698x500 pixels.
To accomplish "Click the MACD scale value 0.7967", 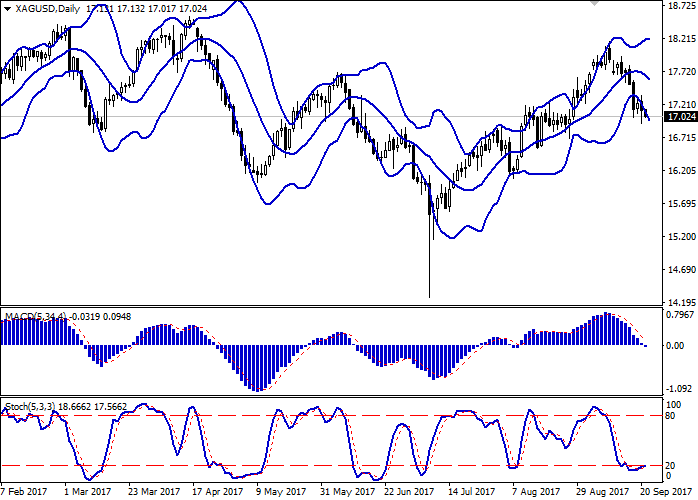I will (680, 315).
